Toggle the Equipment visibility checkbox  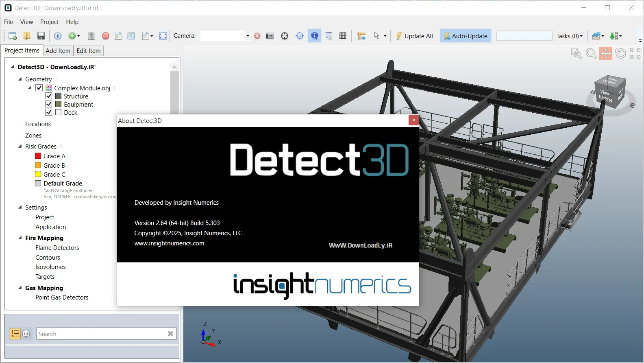click(49, 104)
